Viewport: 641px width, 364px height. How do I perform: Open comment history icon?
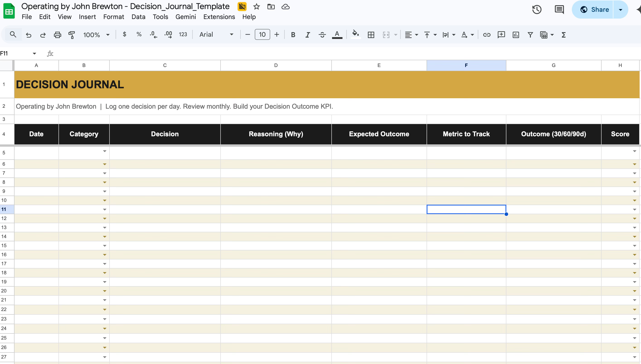[x=559, y=10]
